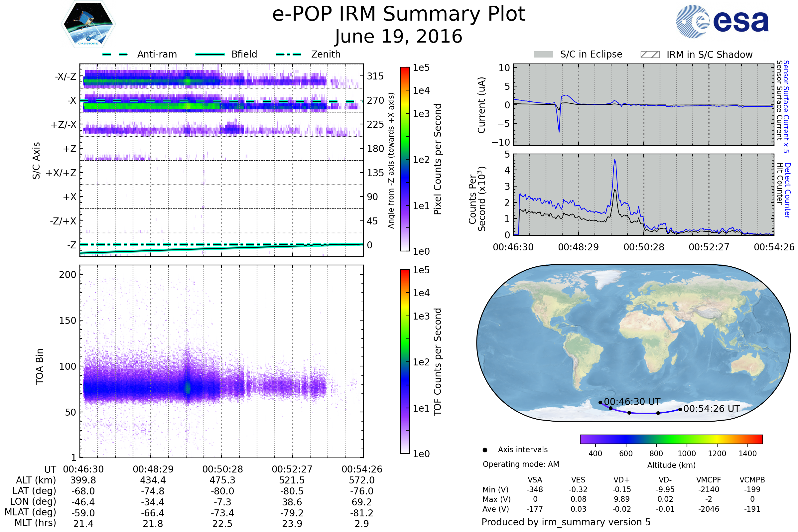The height and width of the screenshot is (532, 798).
Task: Click the VMCPF voltage column header
Action: point(709,480)
